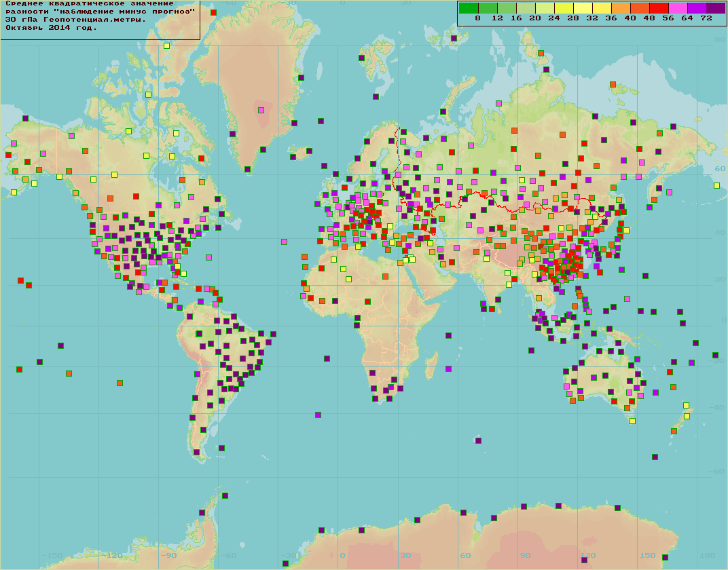Click the legend value "24"
Viewport: 728px width, 570px height.
coord(554,18)
